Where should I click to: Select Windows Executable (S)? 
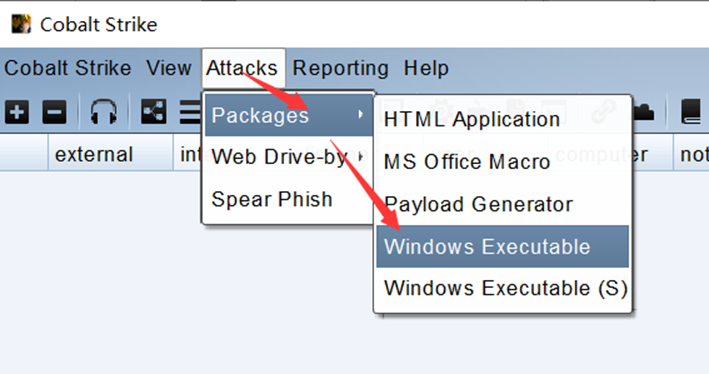(x=502, y=288)
